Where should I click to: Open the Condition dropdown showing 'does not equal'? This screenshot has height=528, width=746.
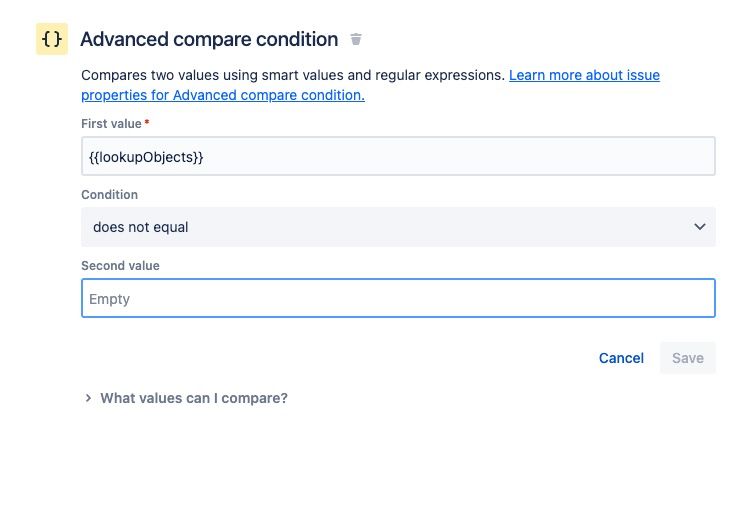[398, 227]
